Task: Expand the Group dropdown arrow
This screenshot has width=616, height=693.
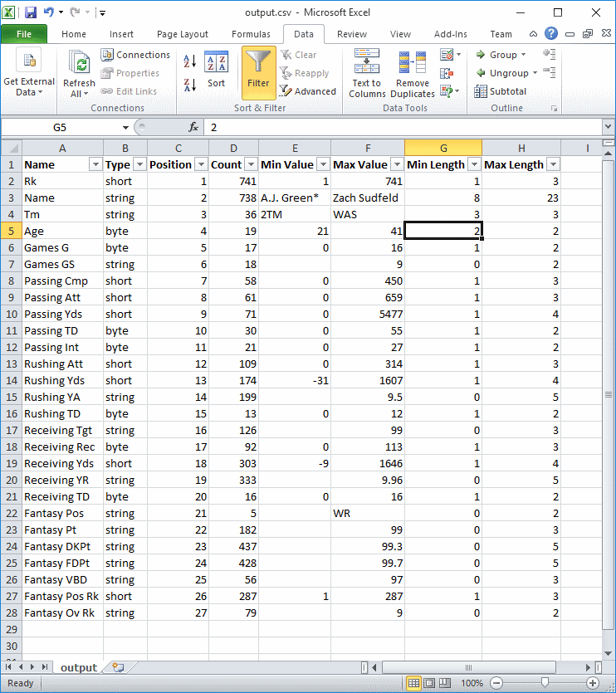Action: 524,55
